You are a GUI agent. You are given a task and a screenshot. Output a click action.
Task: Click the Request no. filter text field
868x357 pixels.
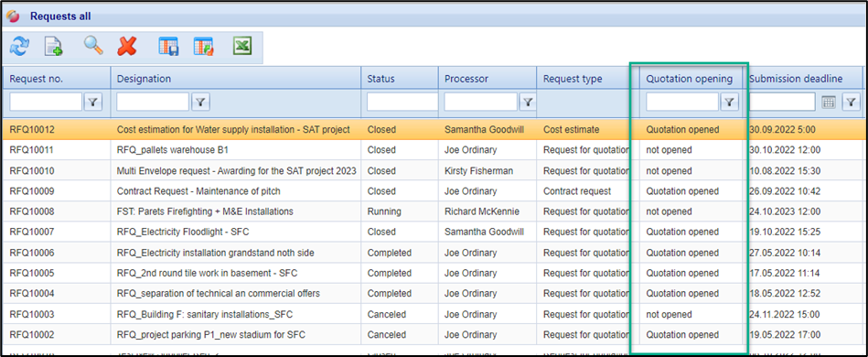tap(46, 102)
